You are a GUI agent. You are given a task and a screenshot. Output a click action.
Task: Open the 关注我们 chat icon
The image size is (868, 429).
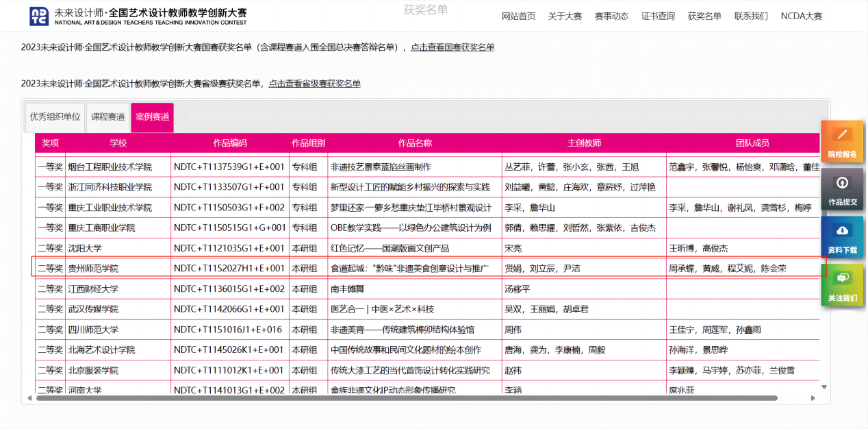(x=842, y=278)
